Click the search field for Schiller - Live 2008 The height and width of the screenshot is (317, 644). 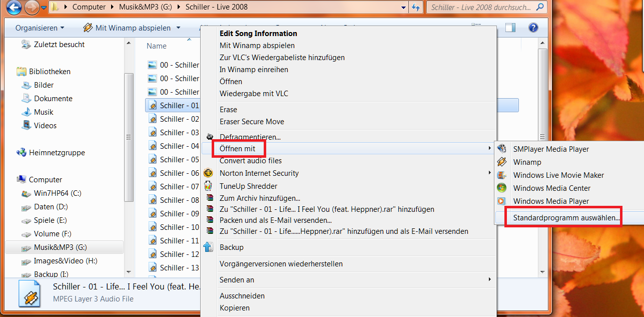click(481, 7)
